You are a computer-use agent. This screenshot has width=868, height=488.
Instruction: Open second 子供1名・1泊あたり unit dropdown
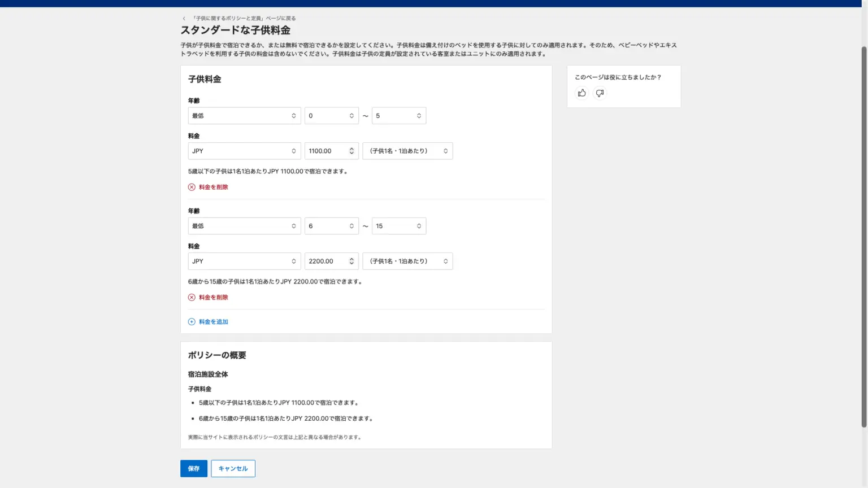(407, 261)
